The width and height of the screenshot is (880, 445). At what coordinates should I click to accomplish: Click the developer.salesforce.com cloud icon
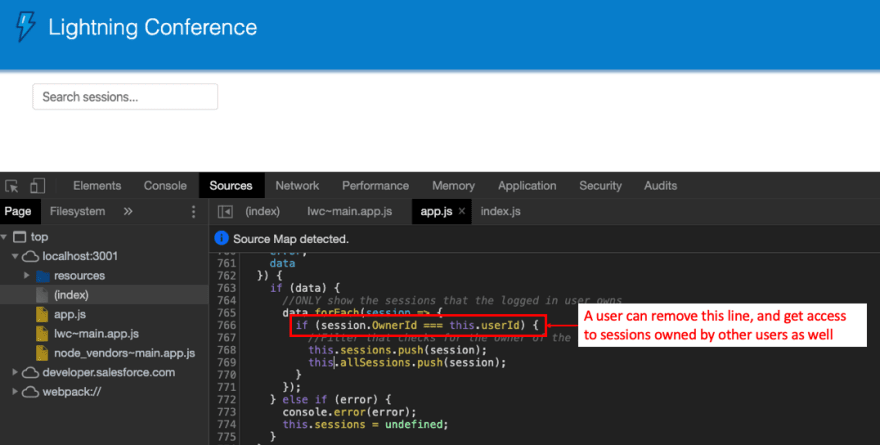coord(30,373)
